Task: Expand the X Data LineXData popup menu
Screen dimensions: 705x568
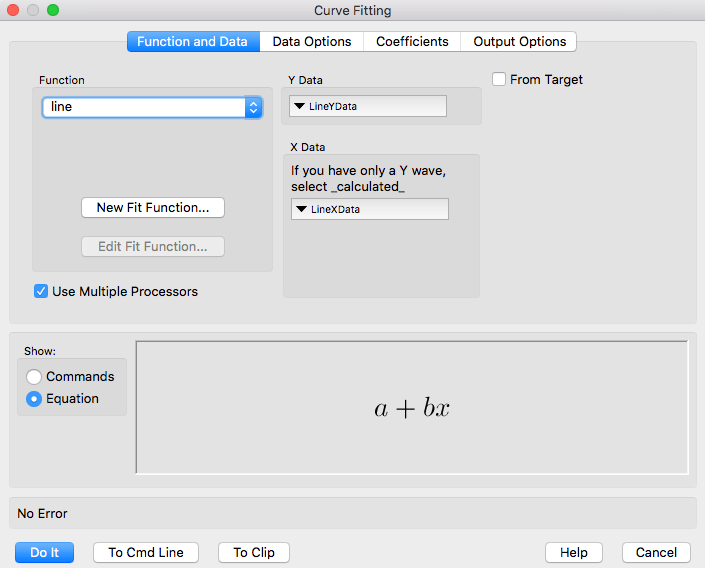Action: (369, 209)
